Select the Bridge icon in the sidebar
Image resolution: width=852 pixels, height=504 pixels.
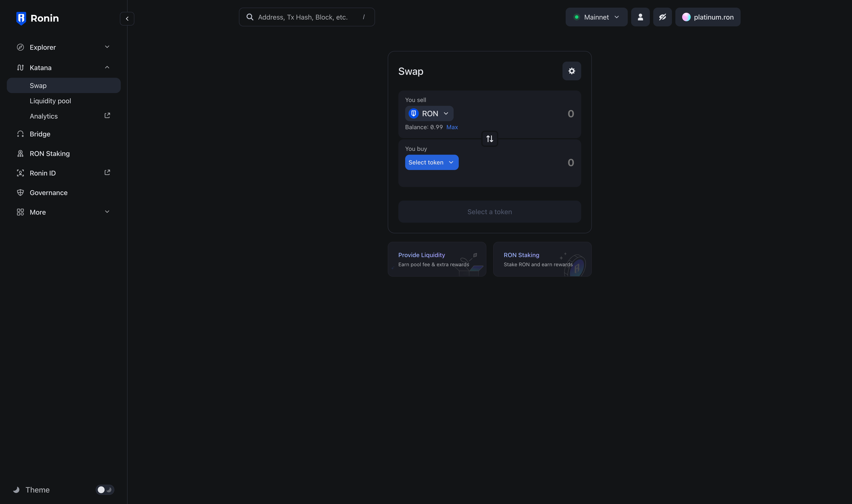tap(20, 134)
